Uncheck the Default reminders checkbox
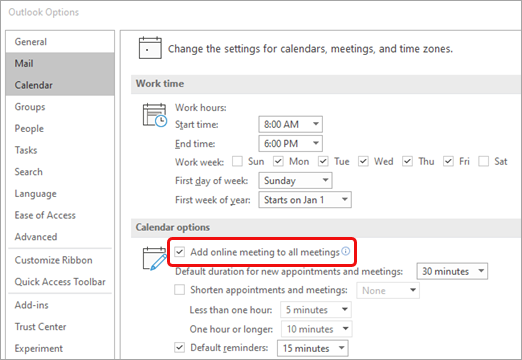This screenshot has width=522, height=360. pos(180,348)
